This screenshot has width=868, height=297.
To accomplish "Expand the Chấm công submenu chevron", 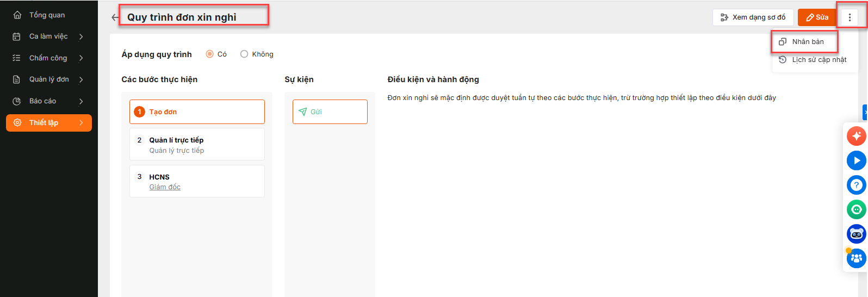I will point(81,58).
